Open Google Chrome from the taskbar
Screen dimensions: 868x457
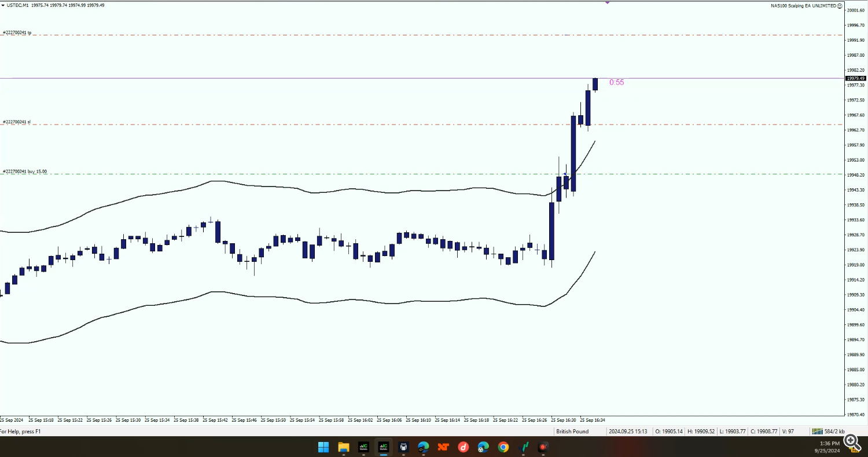pos(503,447)
